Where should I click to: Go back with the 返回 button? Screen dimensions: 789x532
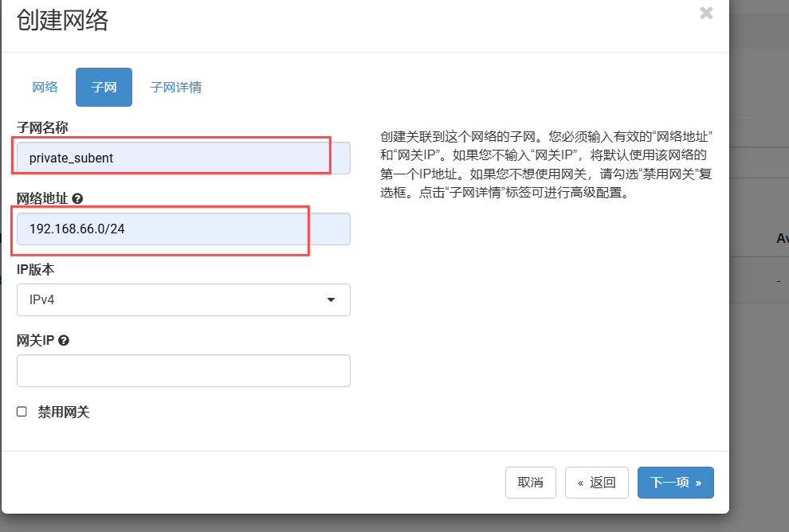coord(596,483)
